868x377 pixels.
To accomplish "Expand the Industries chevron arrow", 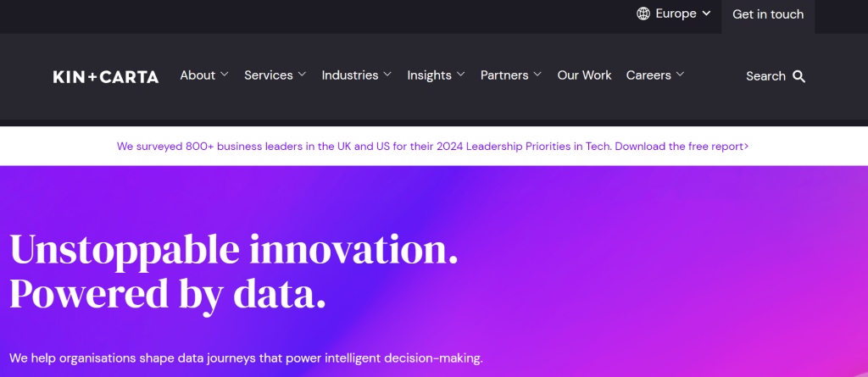I will (x=387, y=75).
